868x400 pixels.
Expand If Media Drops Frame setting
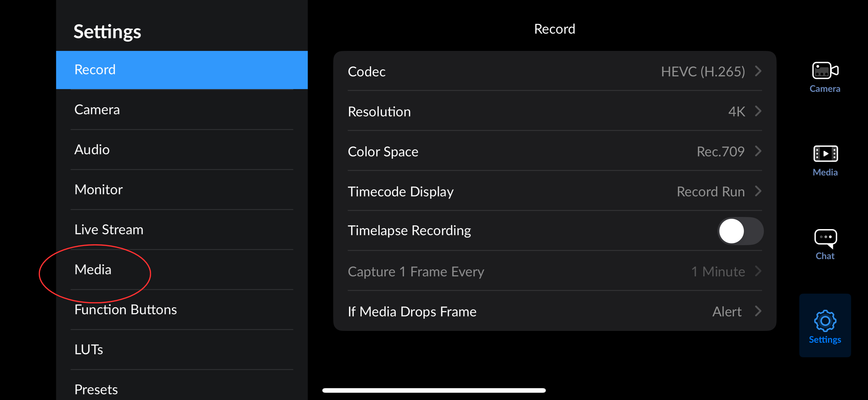tap(758, 311)
